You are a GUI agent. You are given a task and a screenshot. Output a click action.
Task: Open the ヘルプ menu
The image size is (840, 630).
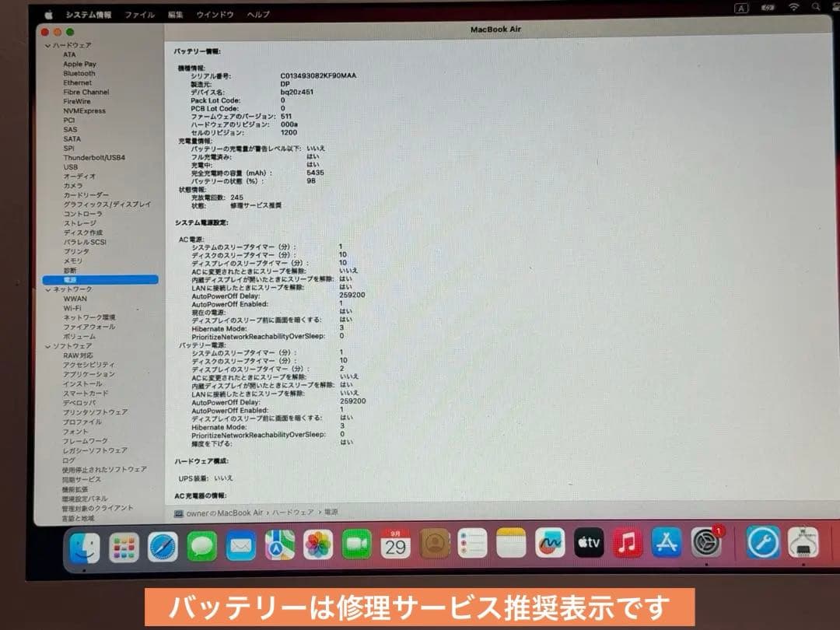(x=258, y=15)
